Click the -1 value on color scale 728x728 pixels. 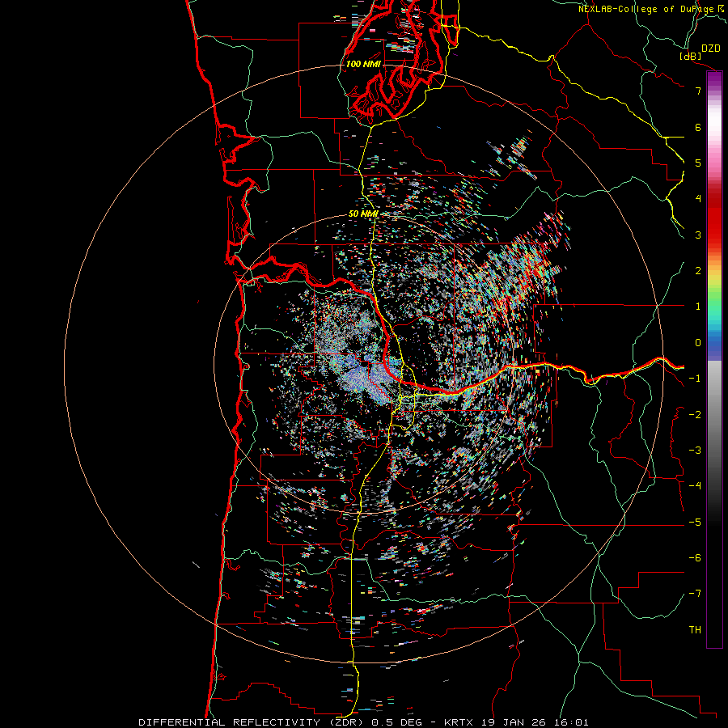point(695,379)
